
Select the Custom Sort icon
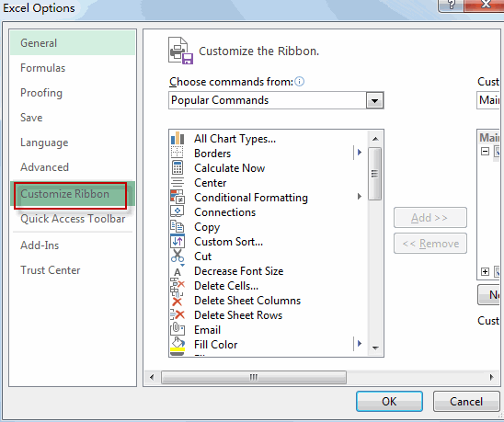178,241
